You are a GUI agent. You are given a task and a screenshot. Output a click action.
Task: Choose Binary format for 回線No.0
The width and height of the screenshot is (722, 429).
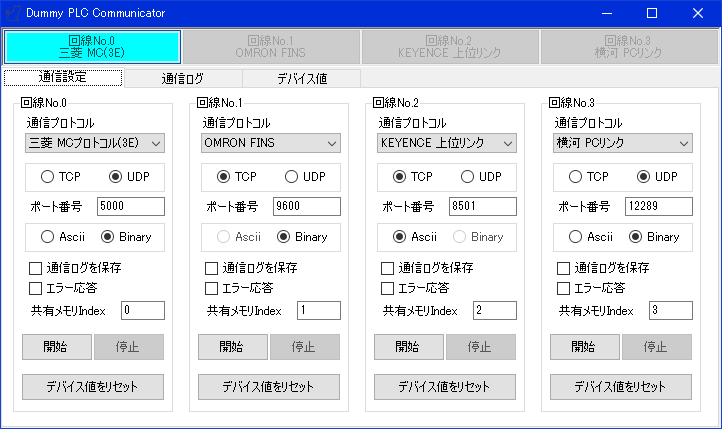tap(126, 237)
